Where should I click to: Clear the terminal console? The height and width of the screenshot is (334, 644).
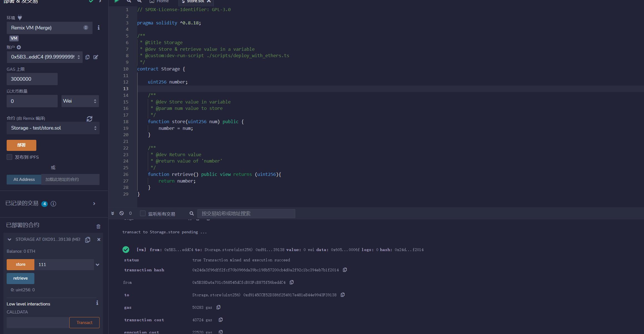click(x=122, y=213)
